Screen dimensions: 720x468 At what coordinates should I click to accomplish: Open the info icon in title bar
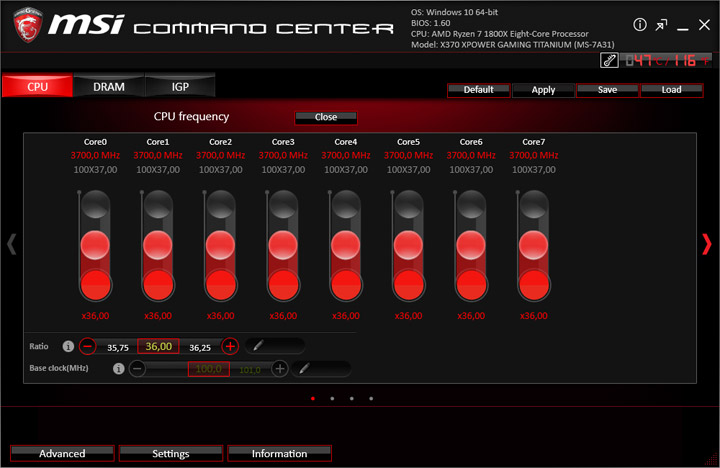click(640, 25)
